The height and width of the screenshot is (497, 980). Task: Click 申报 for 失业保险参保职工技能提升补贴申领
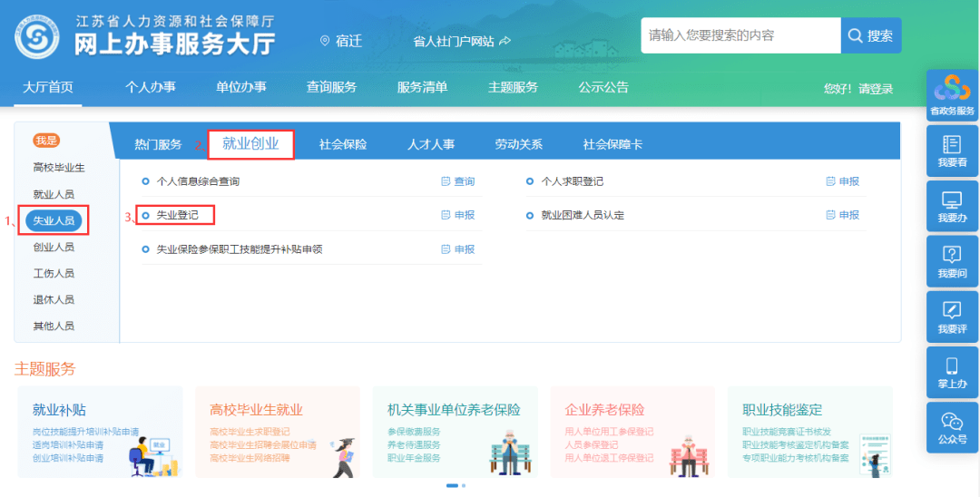point(458,249)
